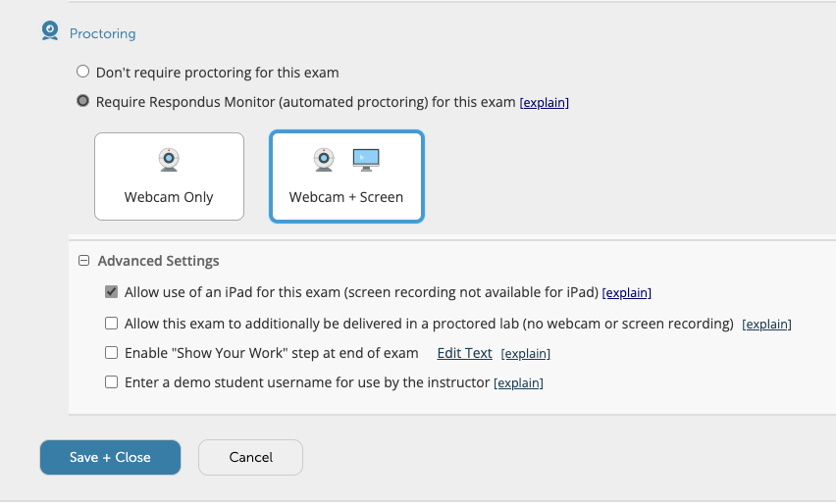Image resolution: width=836 pixels, height=504 pixels.
Task: Enable "Show Your Work" step checkbox
Action: tap(112, 353)
